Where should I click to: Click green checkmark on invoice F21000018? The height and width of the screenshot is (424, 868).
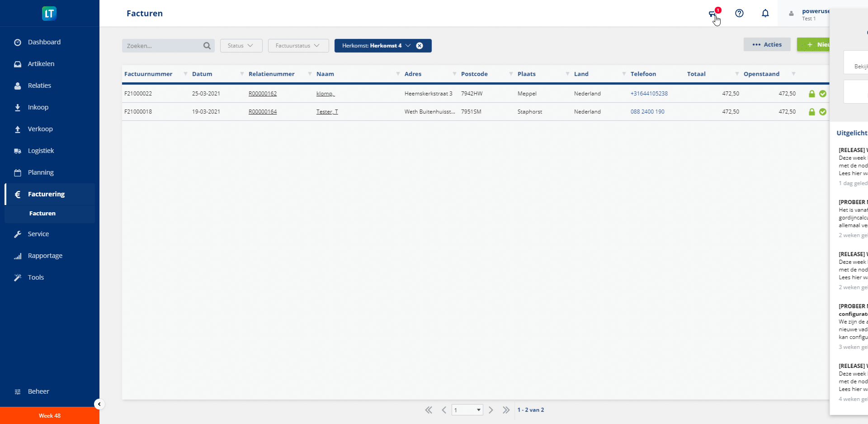[x=823, y=112]
